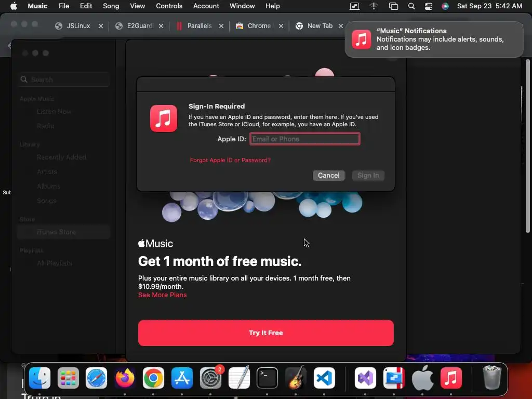Open Visual Studio Code in Dock

click(324, 378)
